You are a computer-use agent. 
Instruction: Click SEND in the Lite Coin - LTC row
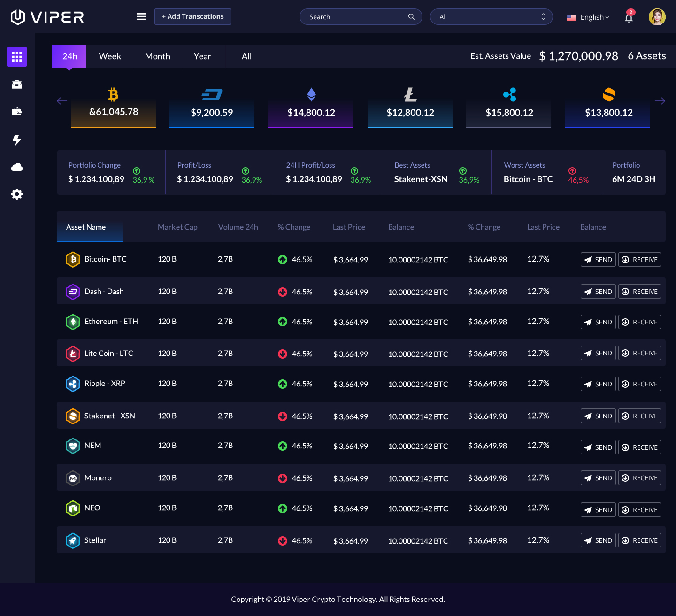[x=598, y=353]
